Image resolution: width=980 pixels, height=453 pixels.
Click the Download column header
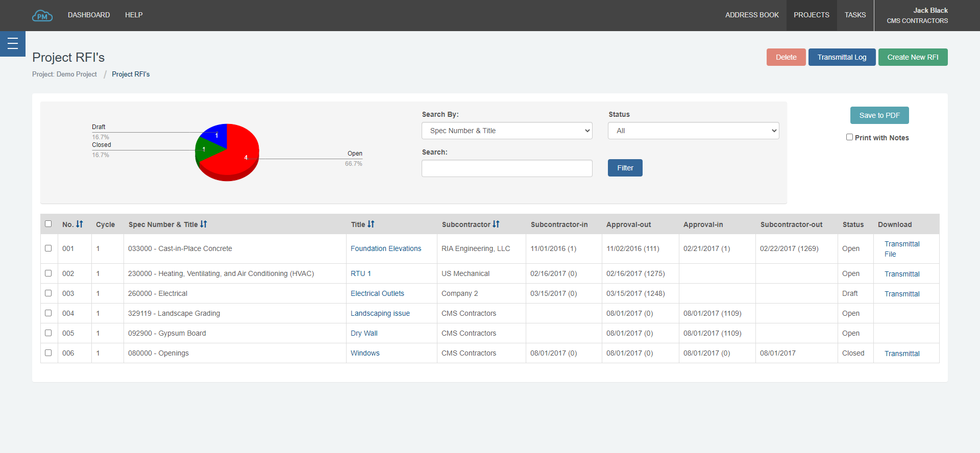pyautogui.click(x=895, y=224)
